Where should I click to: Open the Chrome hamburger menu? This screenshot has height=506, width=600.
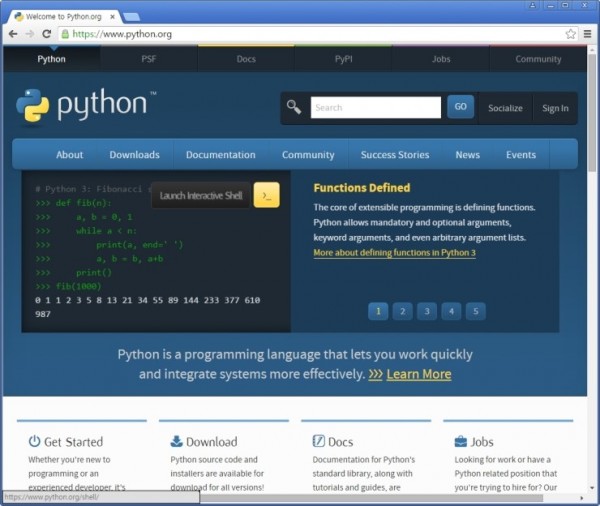tap(587, 34)
